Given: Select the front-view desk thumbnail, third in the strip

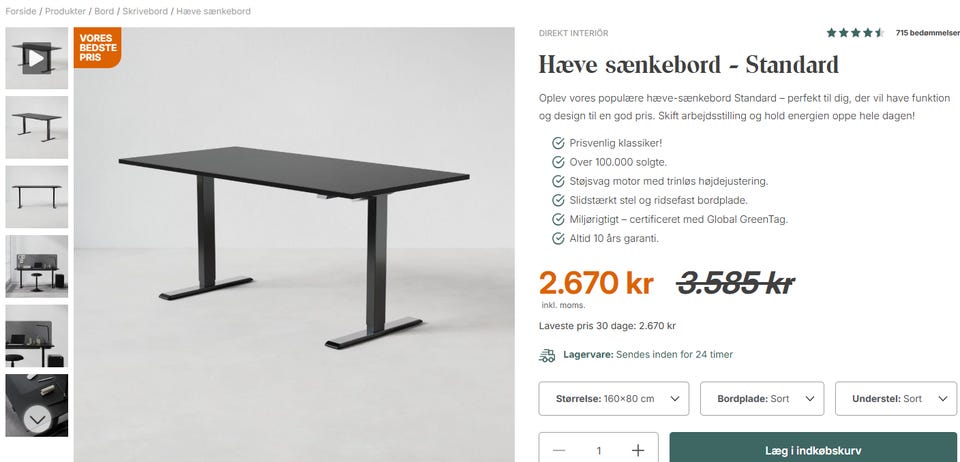Looking at the screenshot, I should [x=37, y=197].
